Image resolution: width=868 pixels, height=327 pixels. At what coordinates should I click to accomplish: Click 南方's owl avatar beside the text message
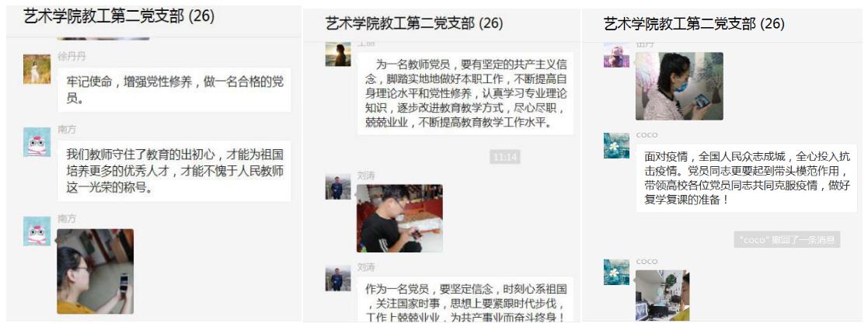click(x=37, y=142)
